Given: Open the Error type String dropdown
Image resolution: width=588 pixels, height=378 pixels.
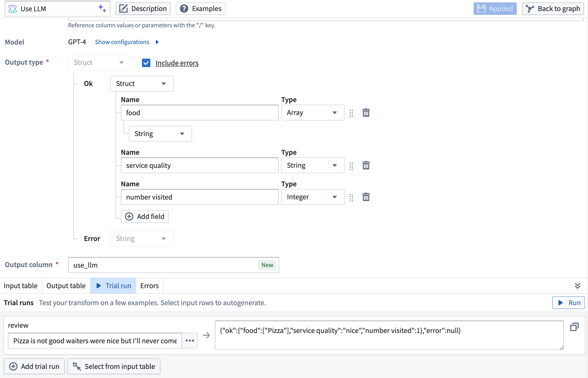Looking at the screenshot, I should (142, 239).
